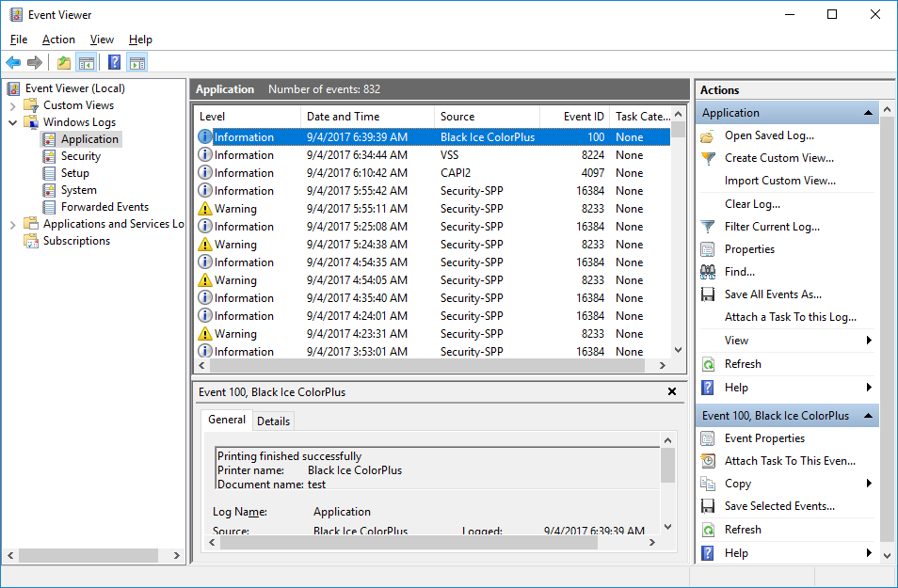Sort events by Date and Time column
This screenshot has width=898, height=588.
pos(344,117)
